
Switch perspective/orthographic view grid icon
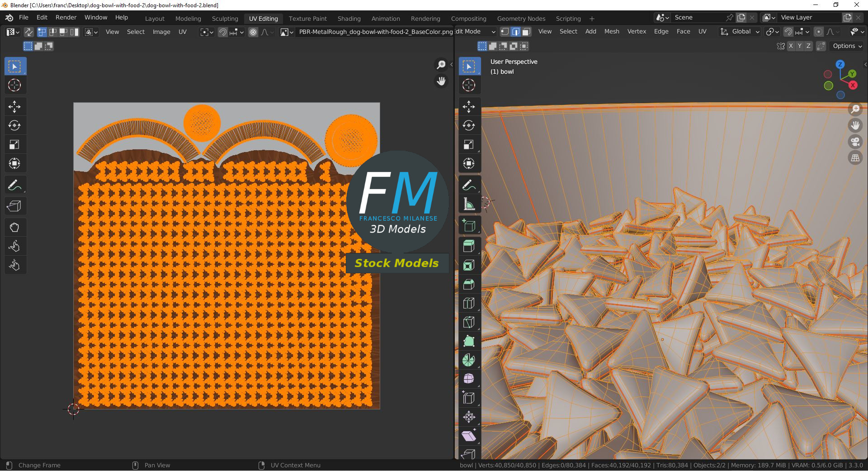855,158
